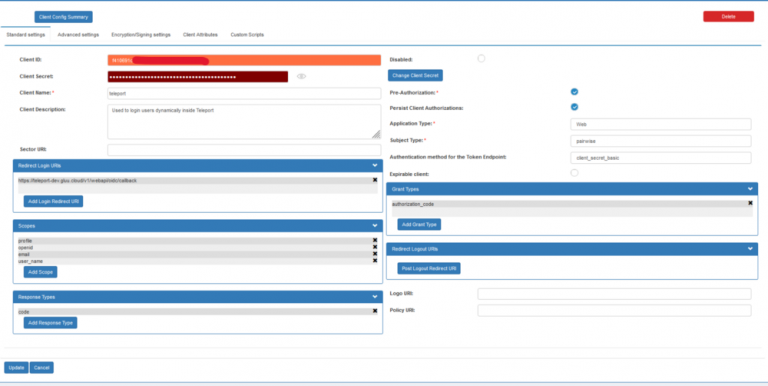
Task: Remove the profile scope
Action: pos(375,241)
